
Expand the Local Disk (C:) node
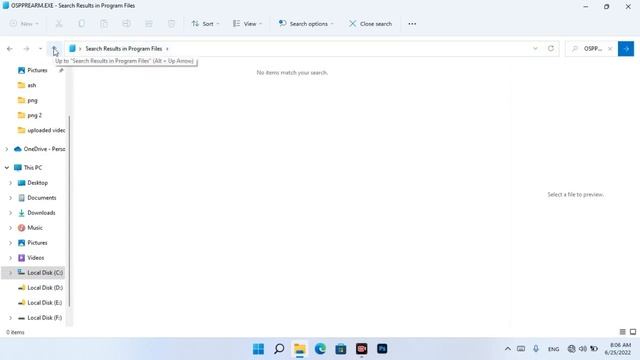[11, 273]
